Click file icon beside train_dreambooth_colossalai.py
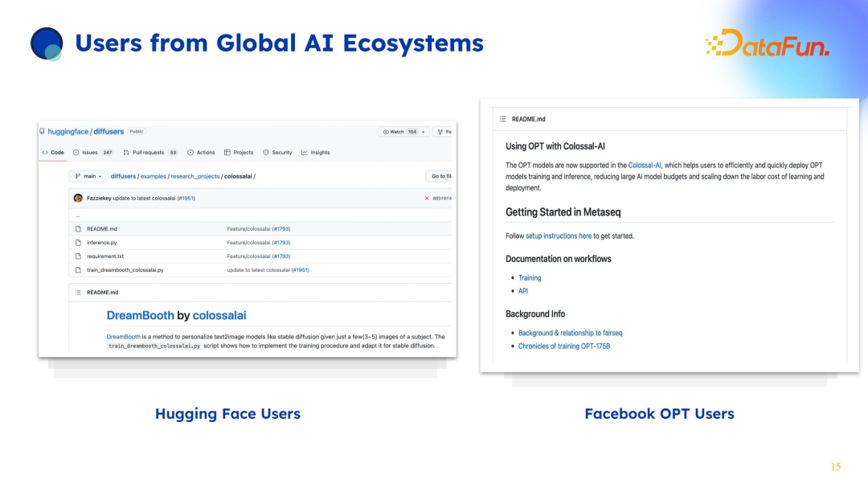The image size is (868, 488). pos(78,270)
